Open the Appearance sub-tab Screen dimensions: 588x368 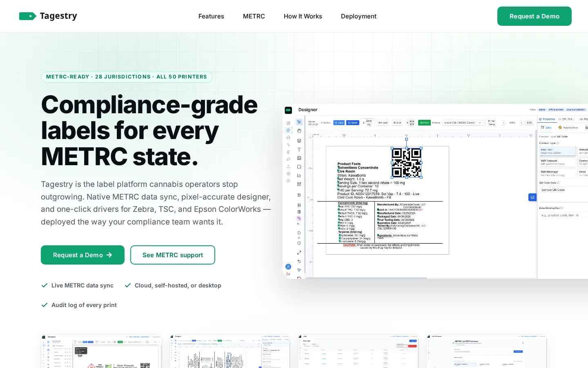[x=568, y=128]
